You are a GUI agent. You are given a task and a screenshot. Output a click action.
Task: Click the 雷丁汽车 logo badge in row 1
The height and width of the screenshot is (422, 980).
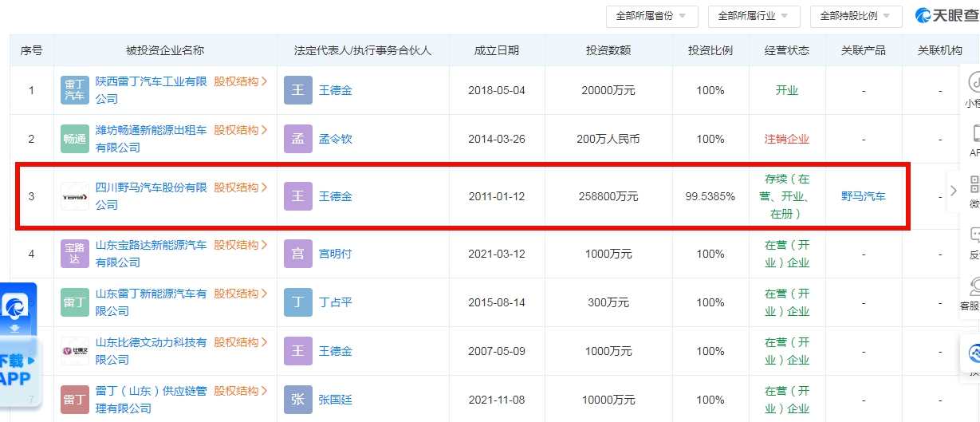(x=76, y=90)
